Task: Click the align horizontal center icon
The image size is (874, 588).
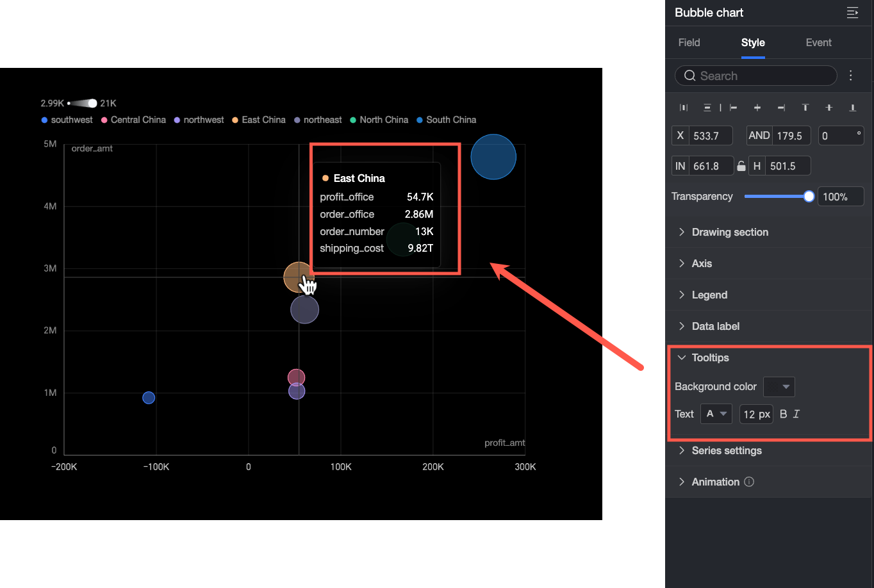Action: point(757,108)
